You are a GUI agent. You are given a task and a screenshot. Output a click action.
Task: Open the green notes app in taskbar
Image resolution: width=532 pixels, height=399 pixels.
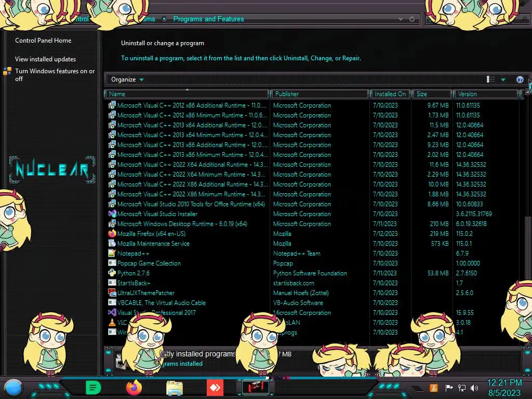(x=93, y=388)
